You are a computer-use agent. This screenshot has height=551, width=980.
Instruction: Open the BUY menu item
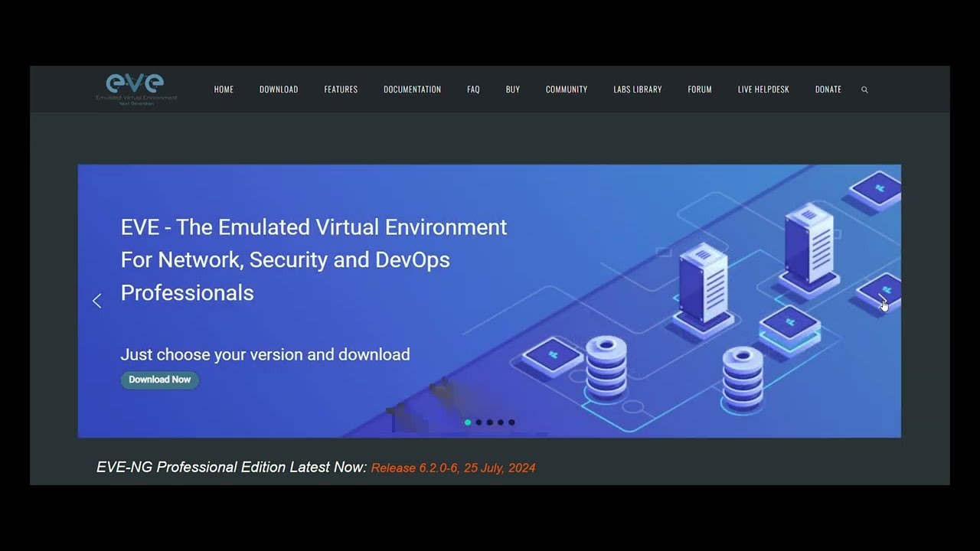513,90
